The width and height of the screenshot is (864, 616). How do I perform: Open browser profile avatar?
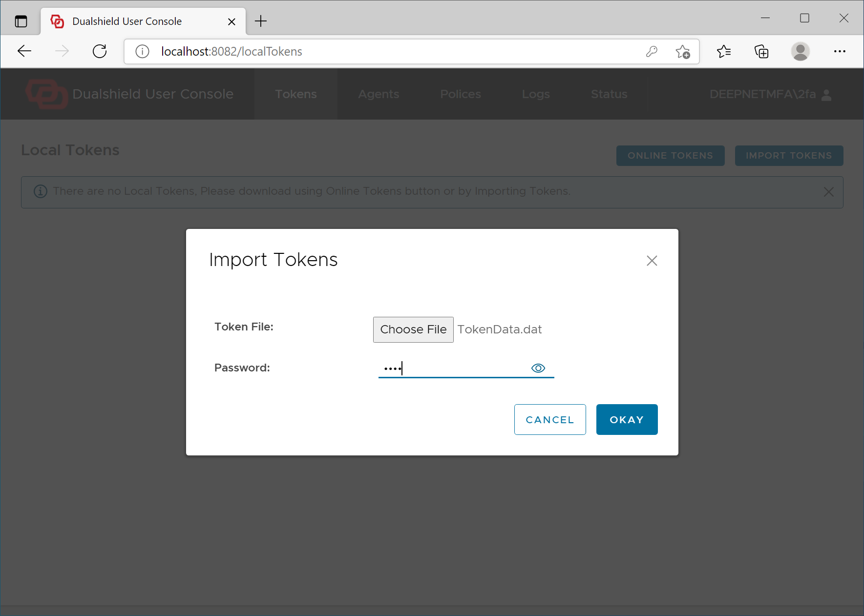pyautogui.click(x=800, y=51)
